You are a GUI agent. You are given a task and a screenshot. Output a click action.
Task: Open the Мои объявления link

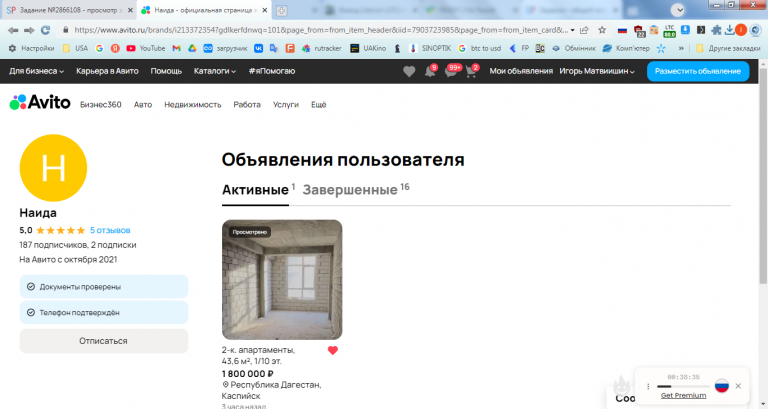coord(521,71)
